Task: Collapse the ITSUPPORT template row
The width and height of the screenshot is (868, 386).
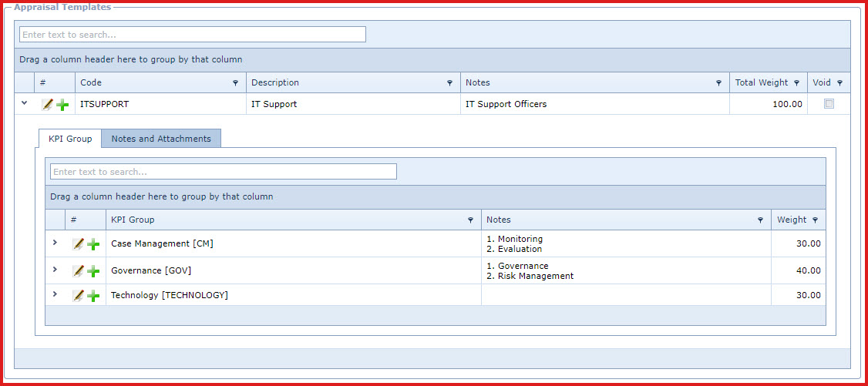Action: point(24,102)
